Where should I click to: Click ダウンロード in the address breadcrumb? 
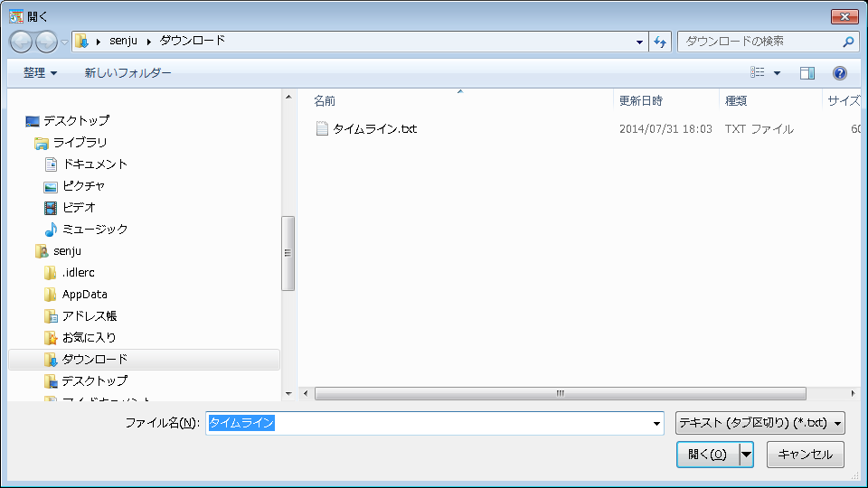coord(192,41)
